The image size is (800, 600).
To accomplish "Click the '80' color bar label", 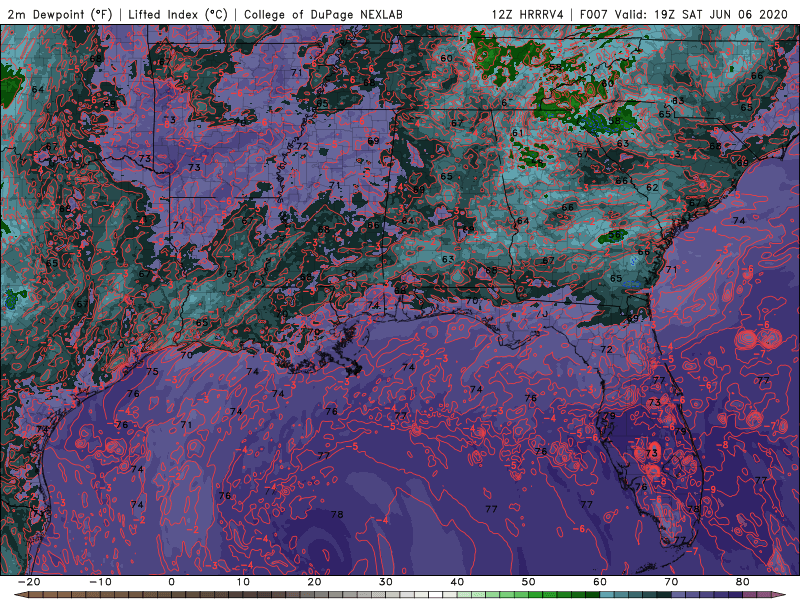I will pyautogui.click(x=743, y=582).
